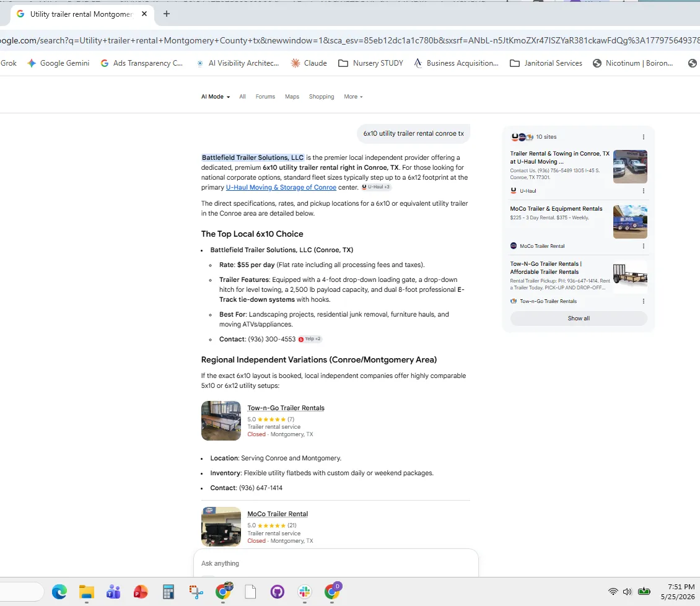The height and width of the screenshot is (606, 700).
Task: Select the highlighted Battlefield Trailer Solutions, LLC text
Action: [x=253, y=157]
